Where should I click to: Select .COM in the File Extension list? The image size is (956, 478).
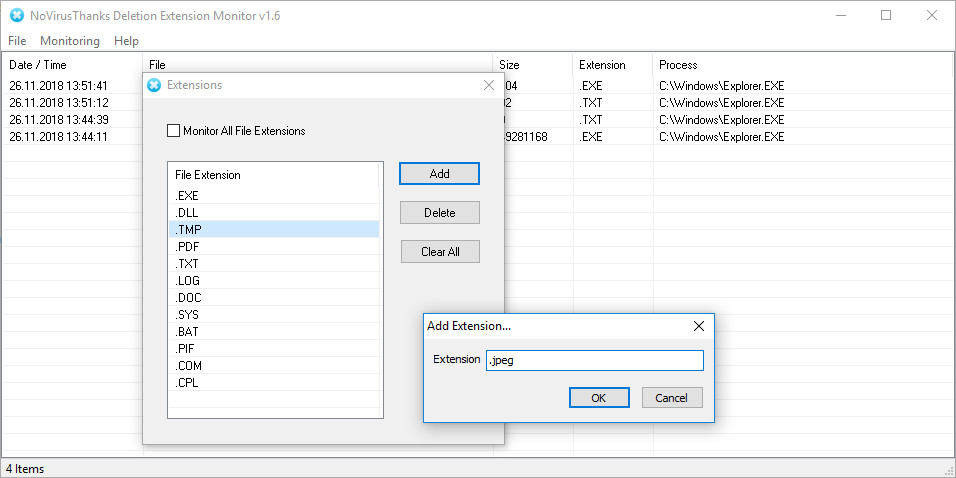[273, 366]
